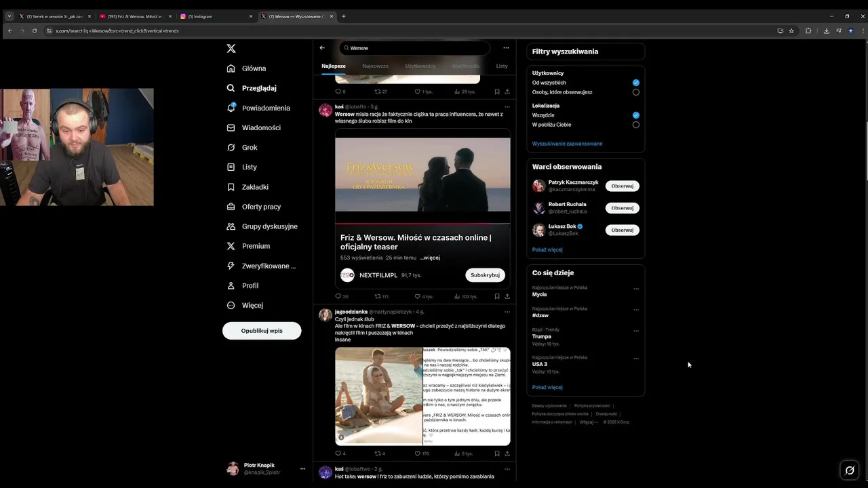Follow Patryk Kaczmarczyk
868x488 pixels.
(622, 186)
